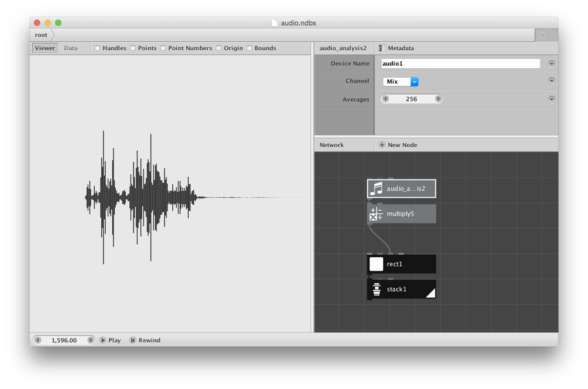The height and width of the screenshot is (389, 588).
Task: Click the stack1 node stack icon
Action: pos(376,289)
